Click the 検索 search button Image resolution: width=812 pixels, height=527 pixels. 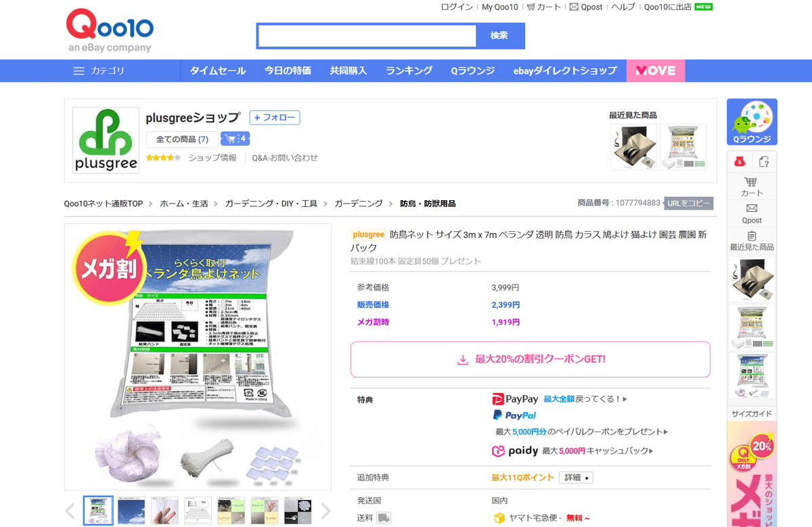coord(499,36)
